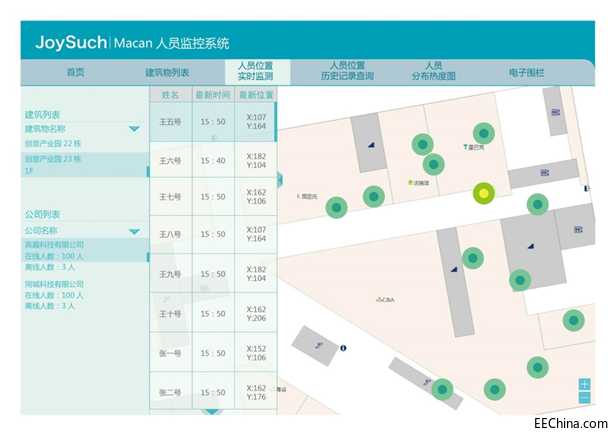The height and width of the screenshot is (436, 616).
Task: Click the yellow highlighted person marker
Action: click(484, 193)
